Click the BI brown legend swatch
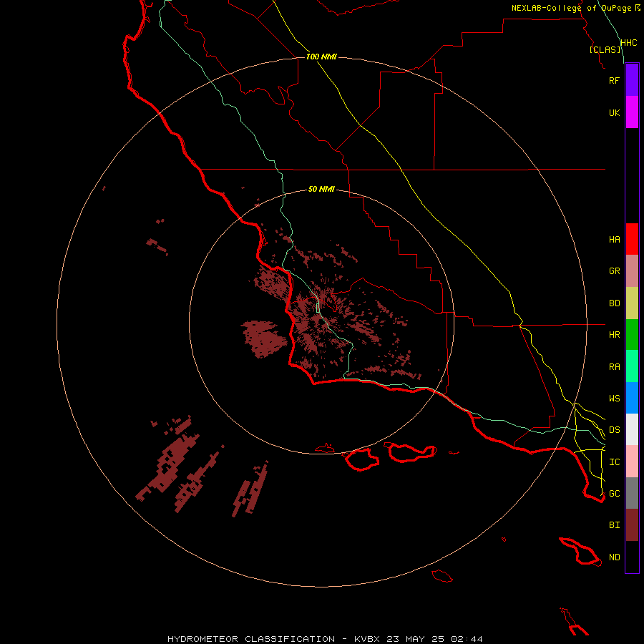This screenshot has width=644, height=644. (x=632, y=525)
